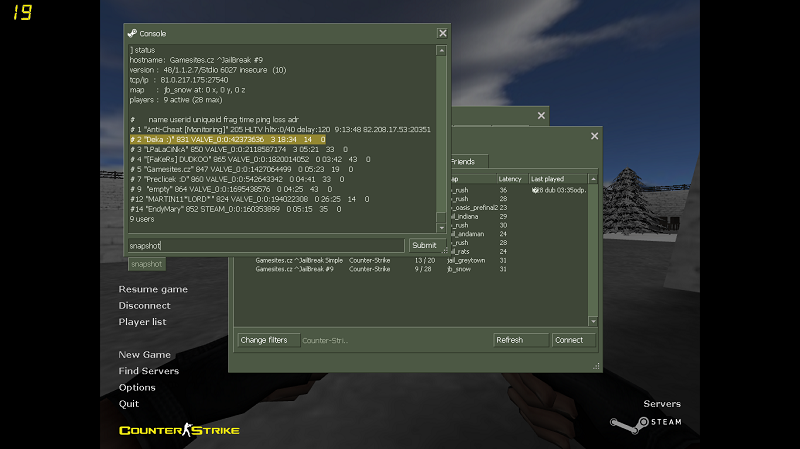Refresh the server list
The width and height of the screenshot is (800, 449).
coord(521,340)
